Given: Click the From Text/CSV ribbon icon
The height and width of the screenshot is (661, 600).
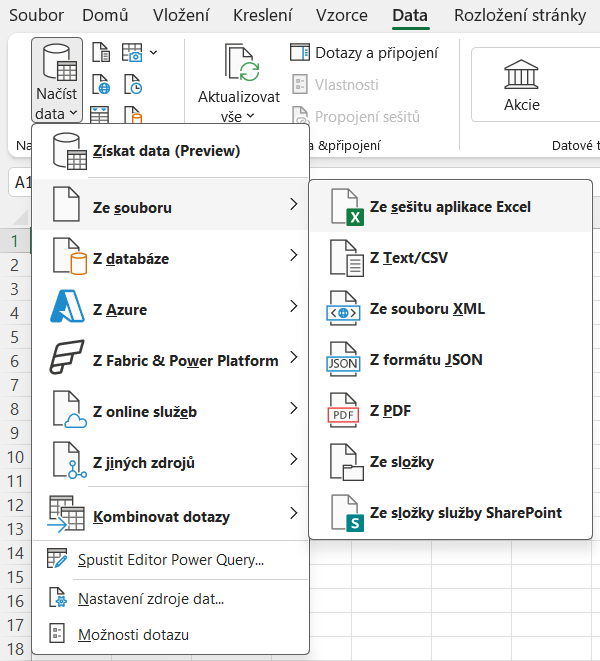Looking at the screenshot, I should coord(100,52).
